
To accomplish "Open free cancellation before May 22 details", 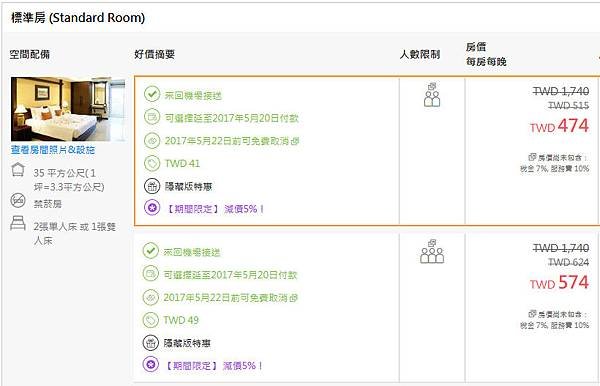I will [232, 141].
